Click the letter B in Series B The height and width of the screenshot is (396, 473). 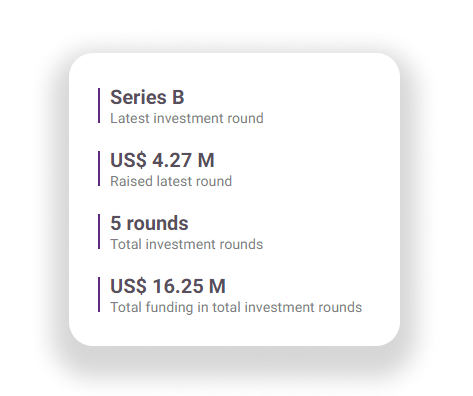pyautogui.click(x=178, y=97)
